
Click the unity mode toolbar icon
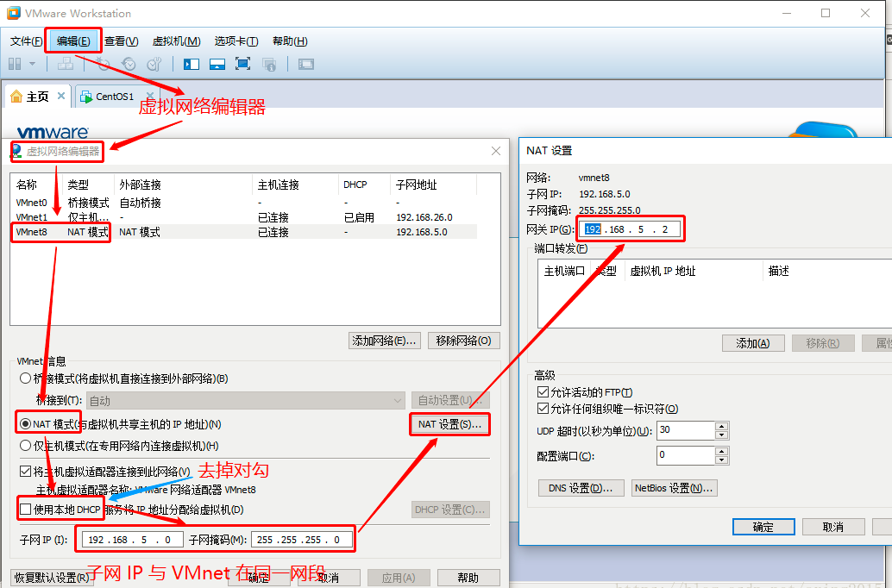[x=269, y=64]
